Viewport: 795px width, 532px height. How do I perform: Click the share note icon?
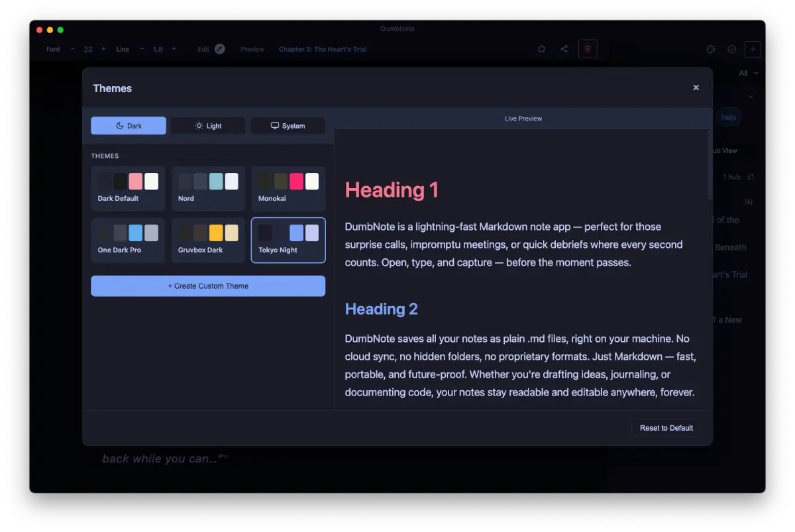564,49
